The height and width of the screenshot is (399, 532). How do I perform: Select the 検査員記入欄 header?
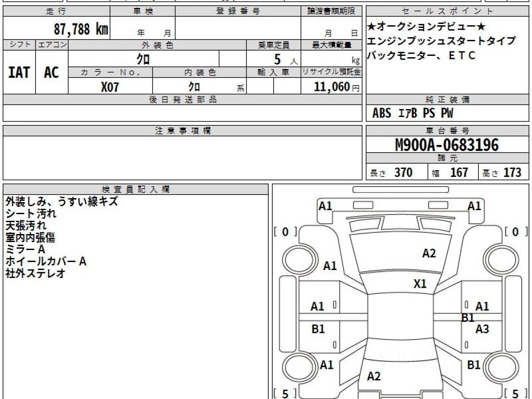(x=136, y=189)
